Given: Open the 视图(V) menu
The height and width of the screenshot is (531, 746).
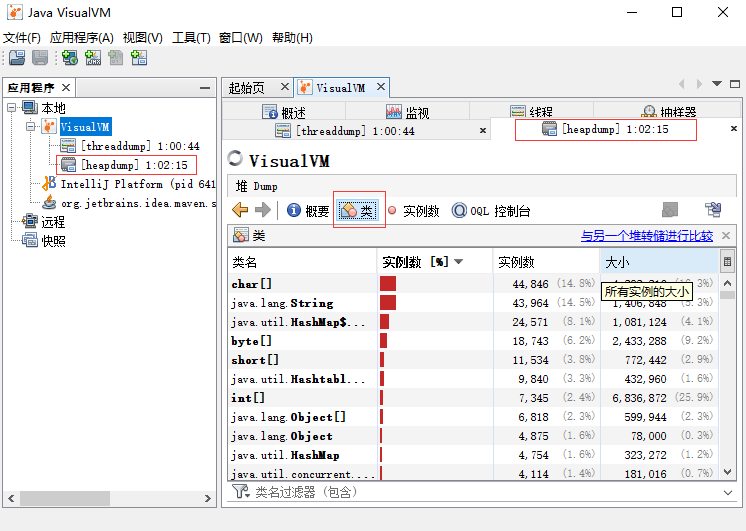Looking at the screenshot, I should tap(142, 38).
